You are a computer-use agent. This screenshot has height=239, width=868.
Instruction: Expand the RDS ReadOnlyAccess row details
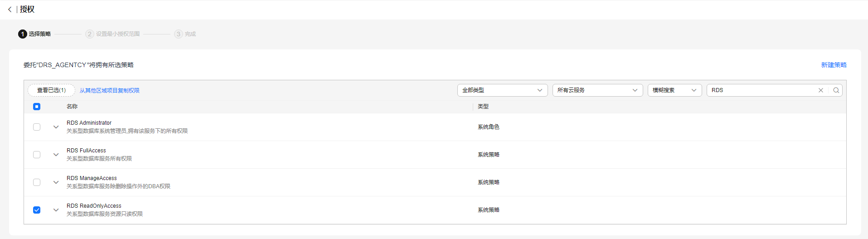[56, 210]
